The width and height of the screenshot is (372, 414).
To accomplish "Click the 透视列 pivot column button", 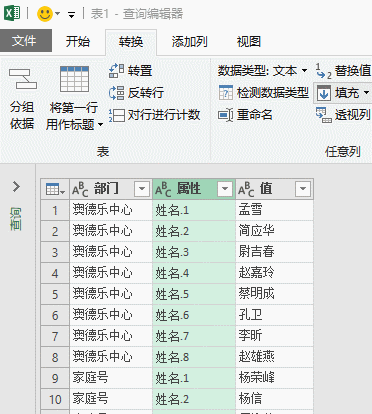I will [343, 115].
